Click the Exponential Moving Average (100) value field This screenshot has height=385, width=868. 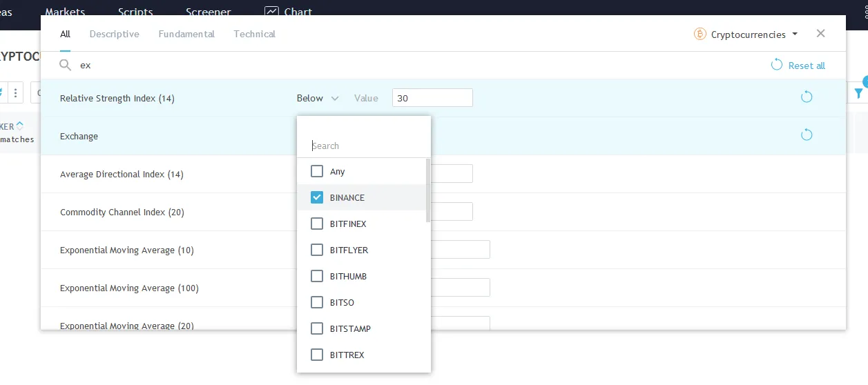point(461,288)
